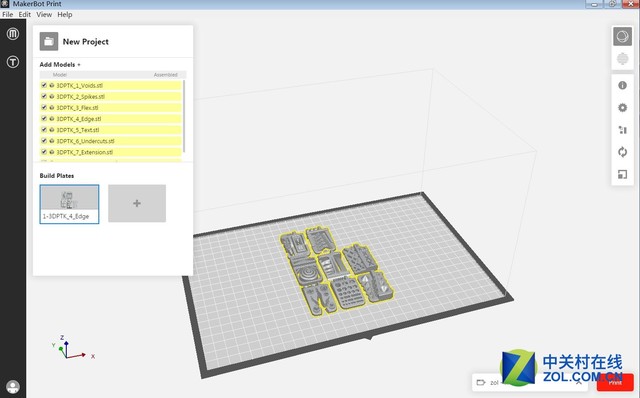The height and width of the screenshot is (398, 640).
Task: Select the orient/rotate tool icon
Action: click(622, 152)
